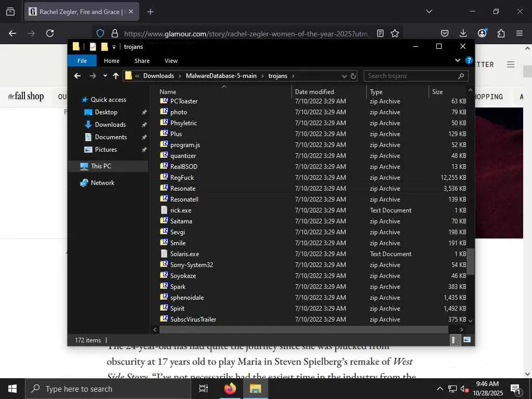Screen dimensions: 532x399
Task: Select Quick access in navigation pane
Action: coord(108,99)
